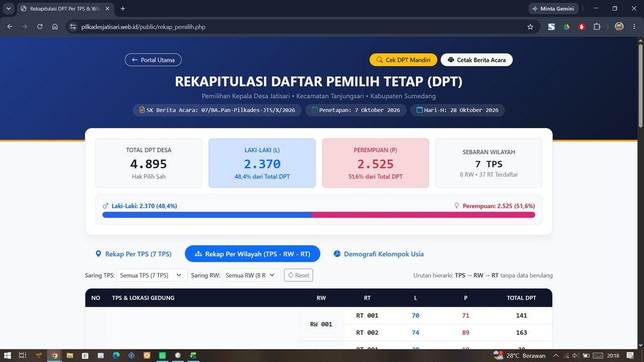Bookmark this page with the star icon
This screenshot has width=644, height=362.
[x=530, y=26]
